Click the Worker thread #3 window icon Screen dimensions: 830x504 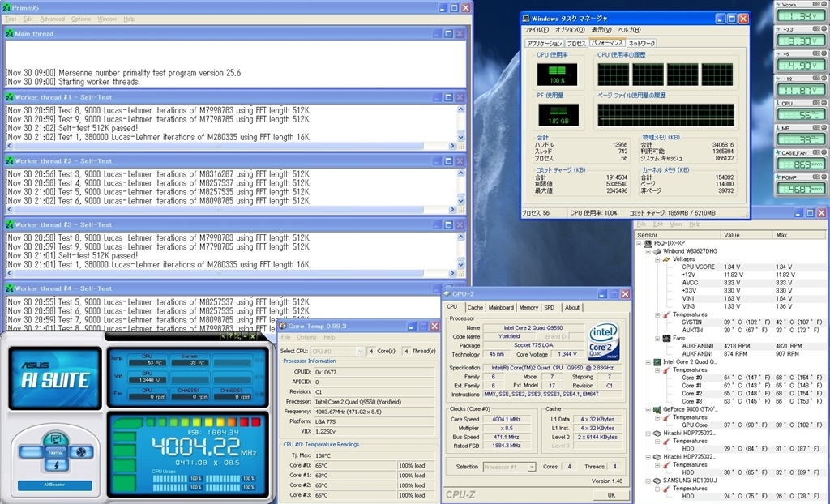tap(10, 225)
